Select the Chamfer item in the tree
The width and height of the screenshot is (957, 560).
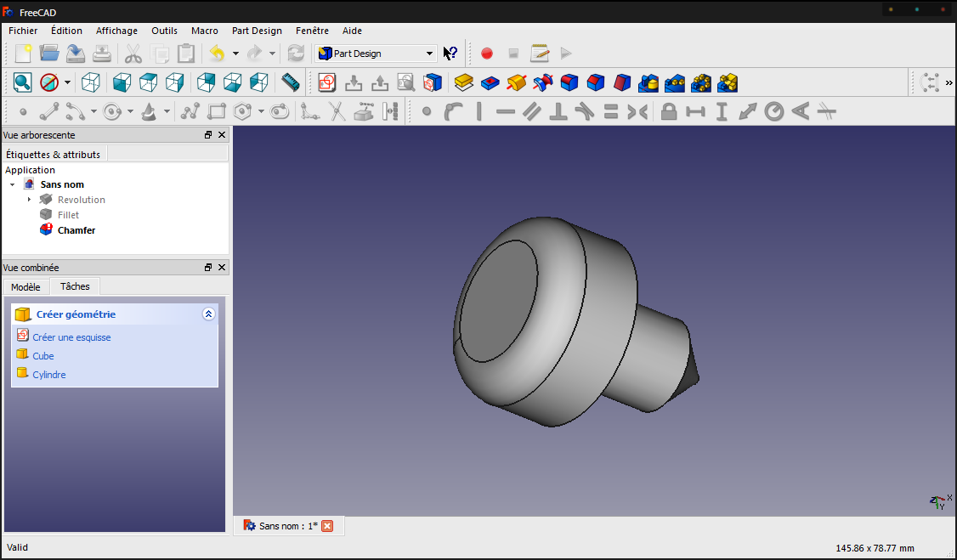[x=76, y=230]
